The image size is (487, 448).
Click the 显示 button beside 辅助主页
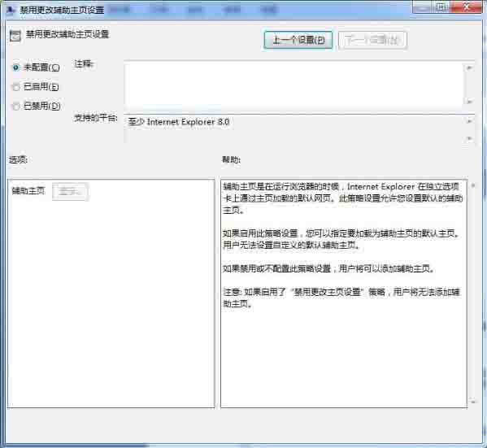70,191
